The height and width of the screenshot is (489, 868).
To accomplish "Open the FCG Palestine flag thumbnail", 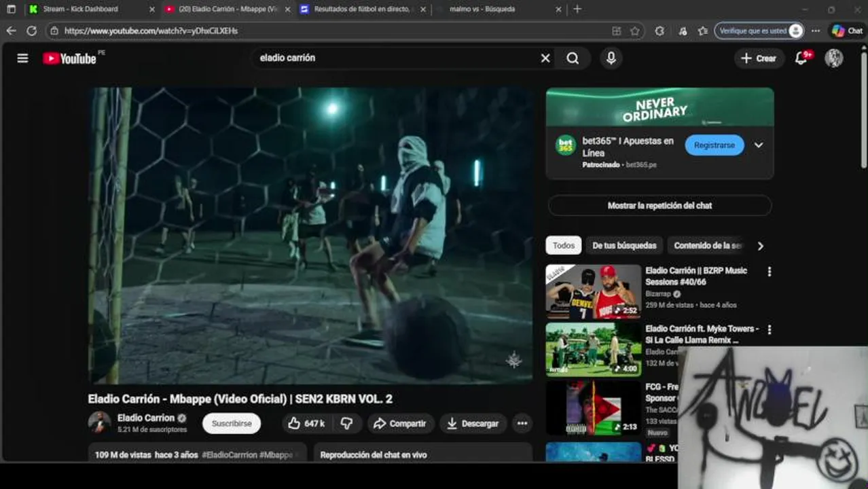I will (593, 408).
